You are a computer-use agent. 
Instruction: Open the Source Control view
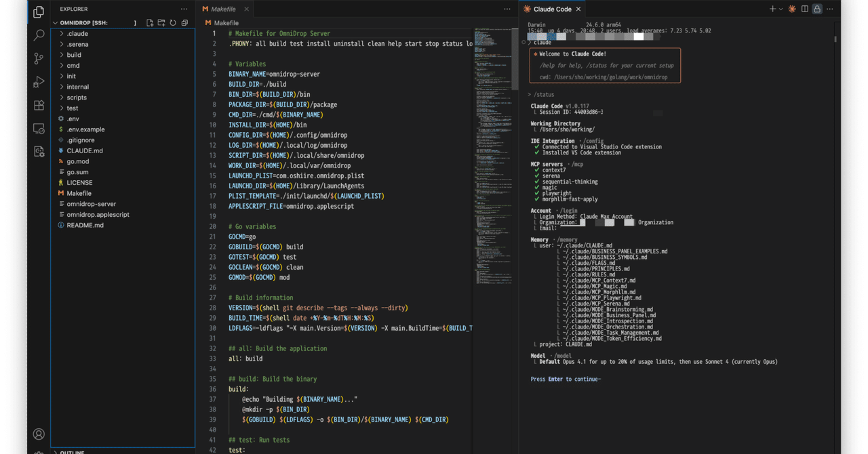coord(39,59)
